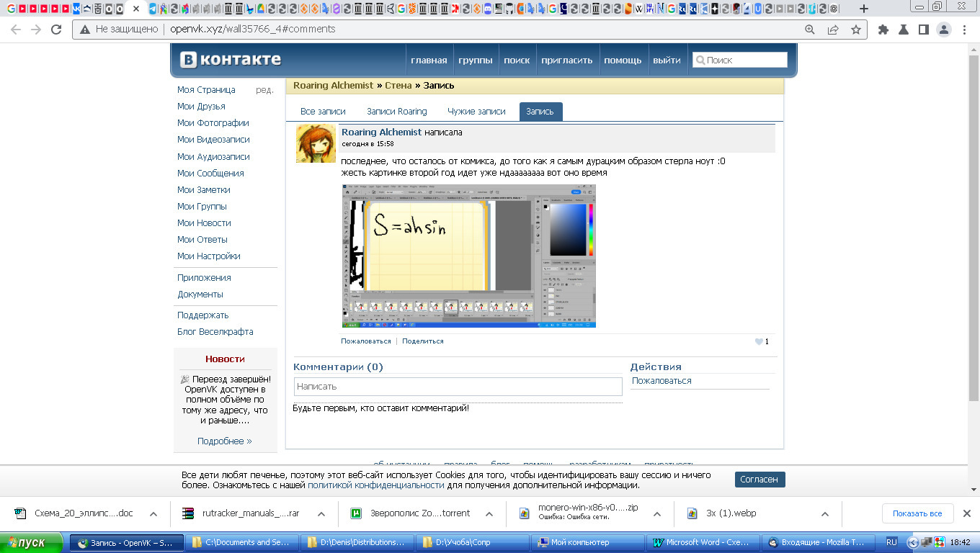Click Пожаловаться under the post image
The width and height of the screenshot is (980, 553).
click(366, 341)
